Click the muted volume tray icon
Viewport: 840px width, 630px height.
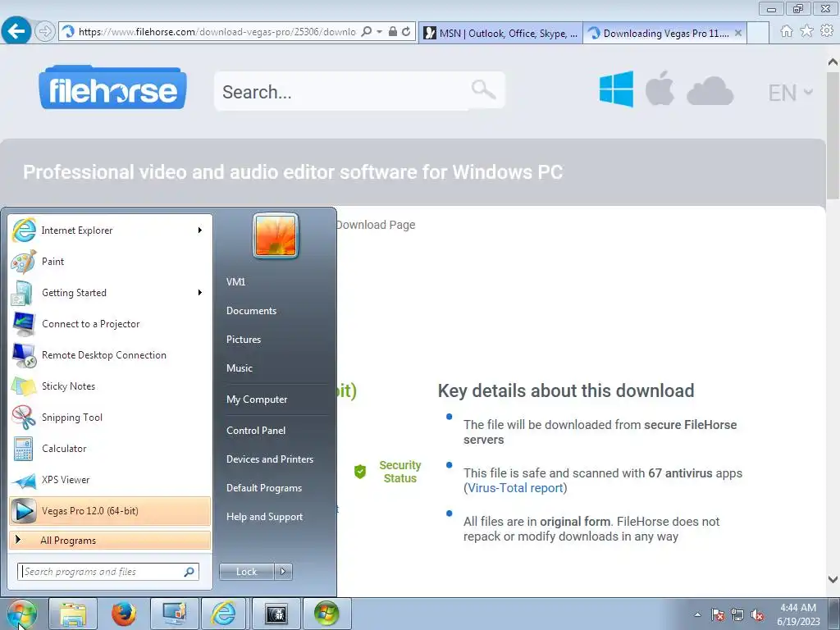coord(757,615)
